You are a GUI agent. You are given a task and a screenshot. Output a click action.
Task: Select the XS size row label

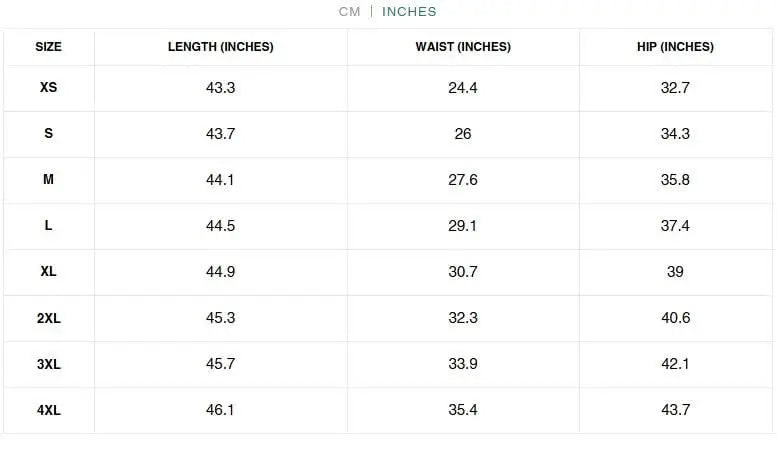[48, 88]
